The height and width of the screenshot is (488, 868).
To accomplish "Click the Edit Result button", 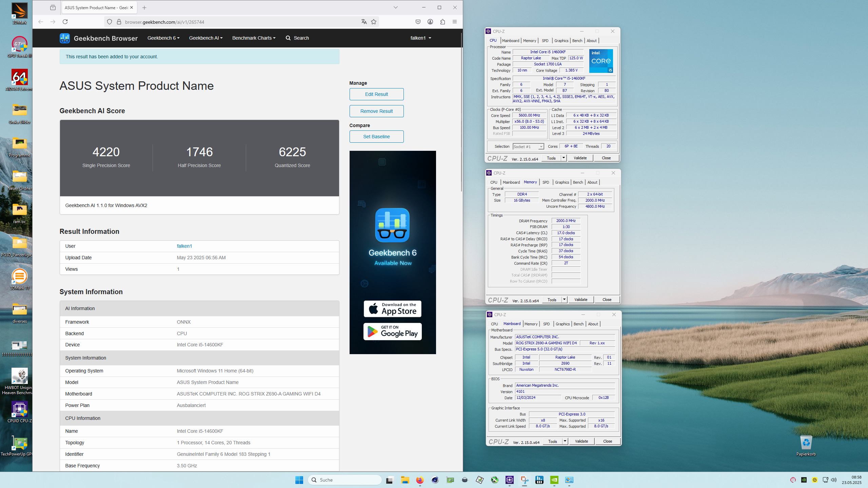I will 376,94.
